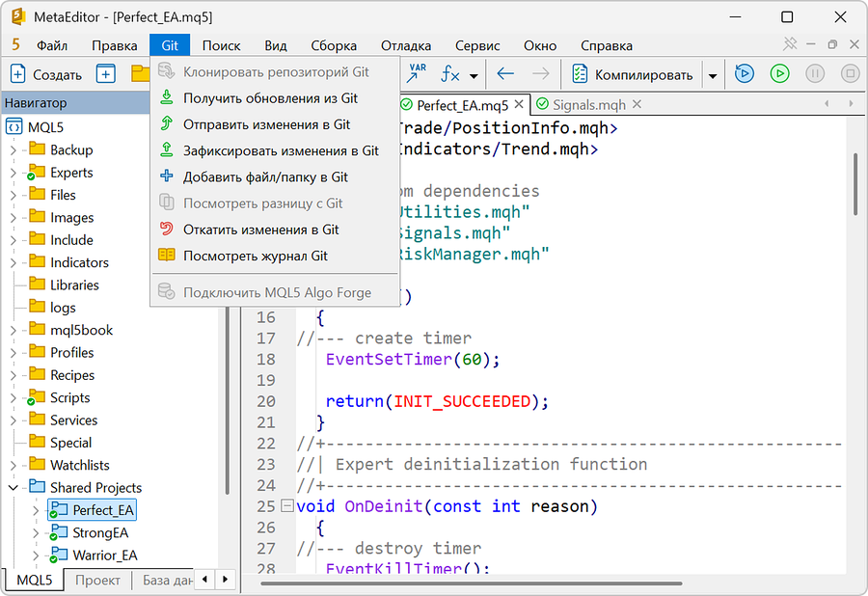This screenshot has height=596, width=868.
Task: Switch to the Signals.mqh tab
Action: 589,104
